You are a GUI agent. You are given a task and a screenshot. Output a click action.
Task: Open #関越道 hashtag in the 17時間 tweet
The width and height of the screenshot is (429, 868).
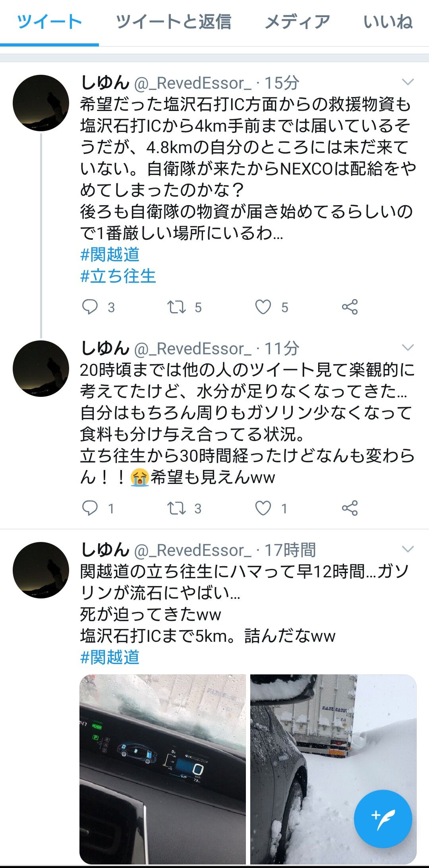(x=110, y=657)
